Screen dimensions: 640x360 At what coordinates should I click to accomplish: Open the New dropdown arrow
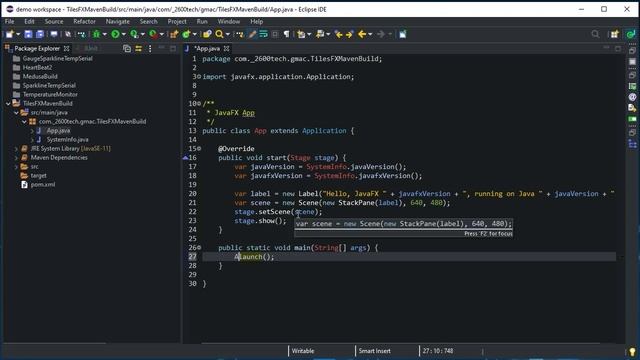pos(18,34)
